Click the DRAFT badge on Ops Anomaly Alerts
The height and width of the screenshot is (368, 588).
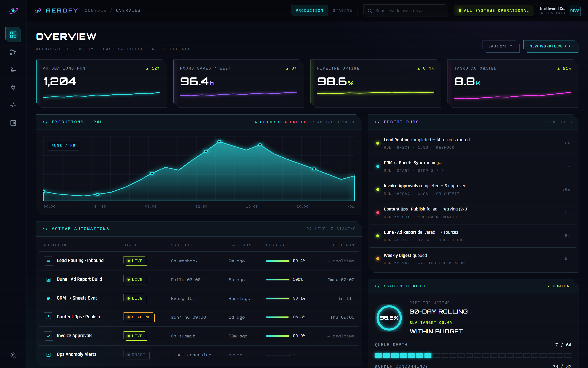click(x=136, y=355)
